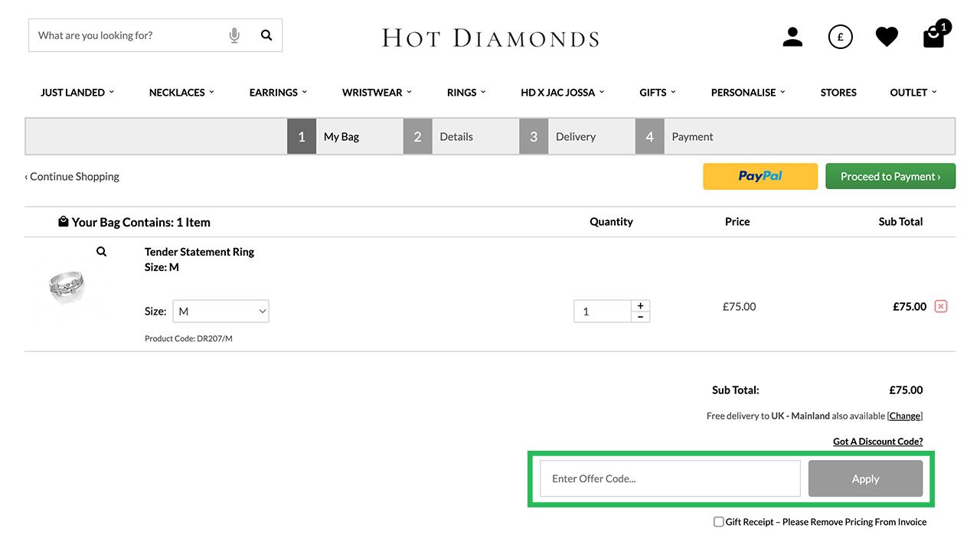Click the Change delivery destination link

(x=905, y=416)
